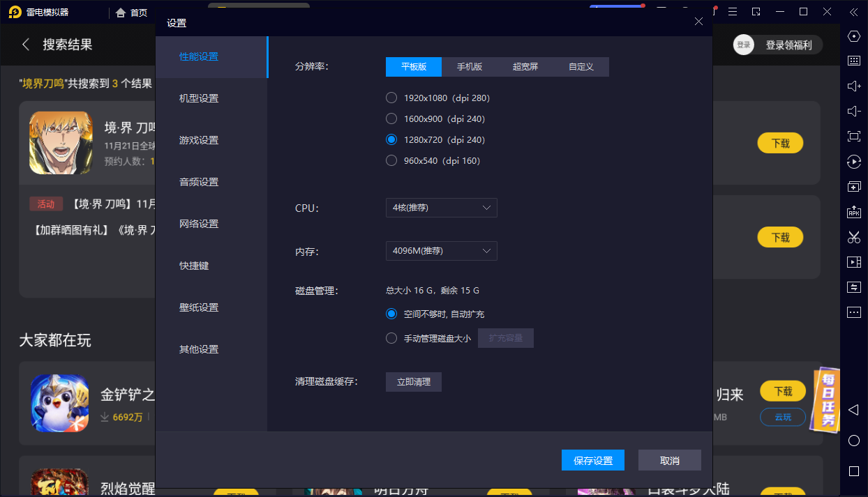Increase the emulator volume
The height and width of the screenshot is (497, 868).
[x=853, y=86]
